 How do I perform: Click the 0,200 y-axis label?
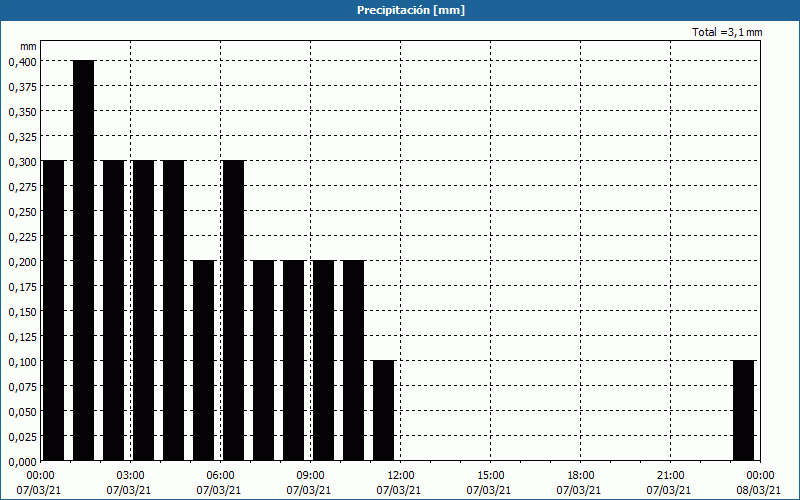[x=22, y=262]
